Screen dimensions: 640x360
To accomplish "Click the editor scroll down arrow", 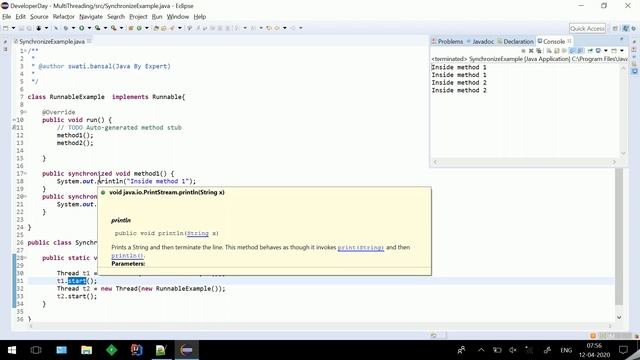I will click(x=619, y=317).
